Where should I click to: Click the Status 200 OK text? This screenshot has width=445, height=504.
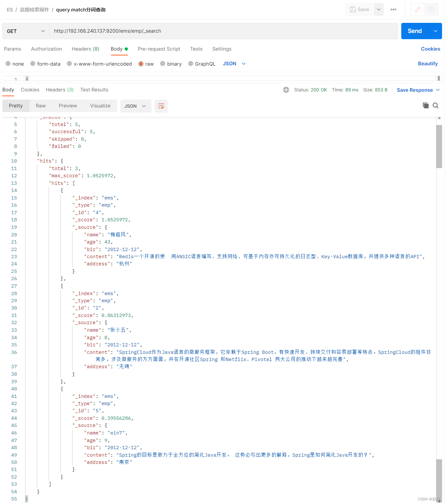coord(311,90)
